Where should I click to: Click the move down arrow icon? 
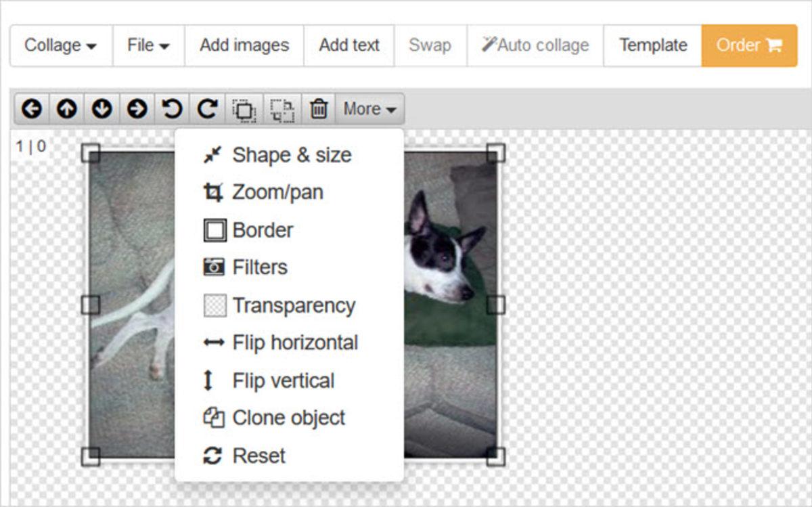[102, 108]
